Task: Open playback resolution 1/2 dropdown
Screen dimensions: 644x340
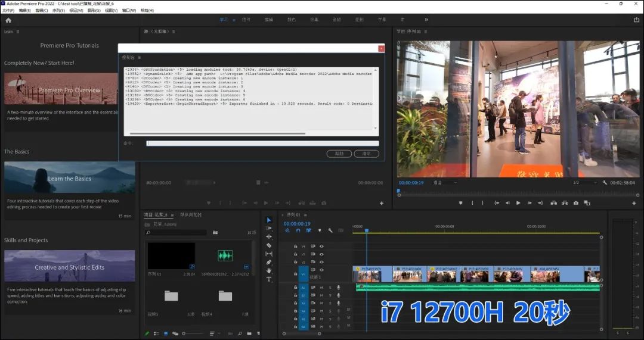Action: [x=585, y=183]
